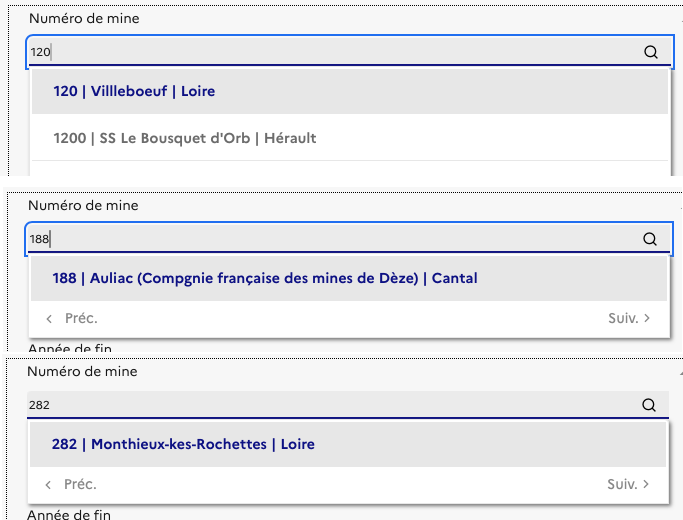
Task: Click the "Numéro de mine" label above "120"
Action: click(x=84, y=19)
